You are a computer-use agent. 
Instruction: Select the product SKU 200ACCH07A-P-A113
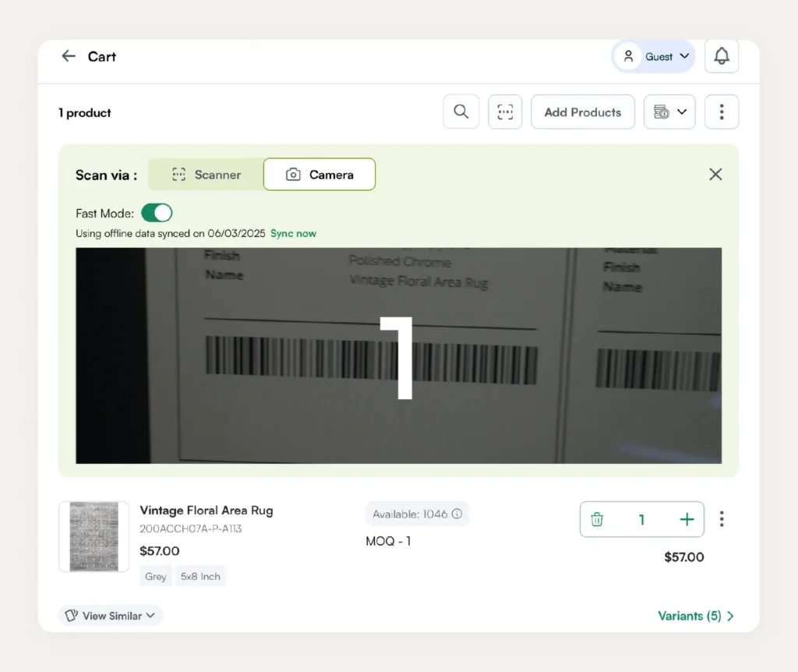tap(190, 529)
